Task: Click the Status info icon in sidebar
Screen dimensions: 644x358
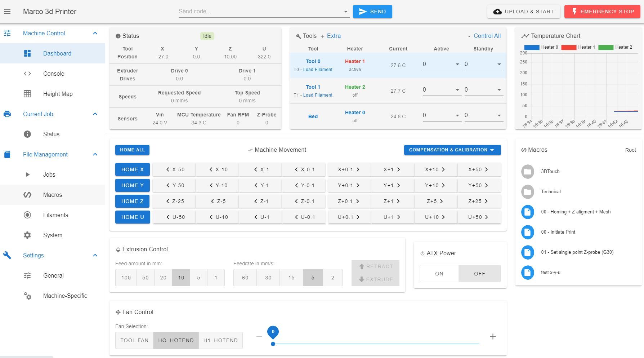Action: (x=27, y=134)
